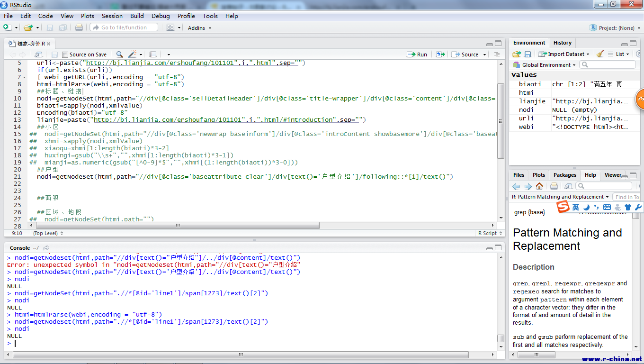
Task: Switch to the Packages tab
Action: pyautogui.click(x=565, y=175)
